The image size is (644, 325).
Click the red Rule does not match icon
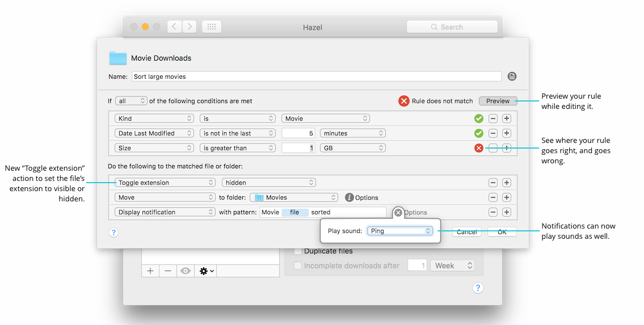[404, 101]
